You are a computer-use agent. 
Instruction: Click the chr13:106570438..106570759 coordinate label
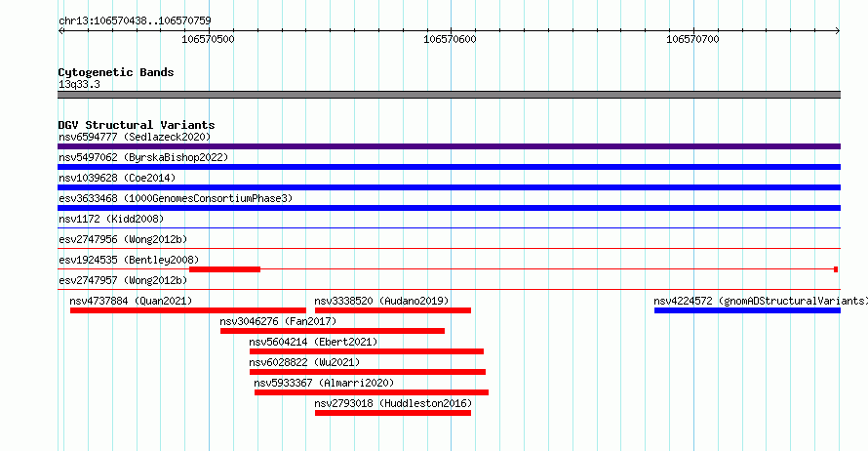pos(135,20)
